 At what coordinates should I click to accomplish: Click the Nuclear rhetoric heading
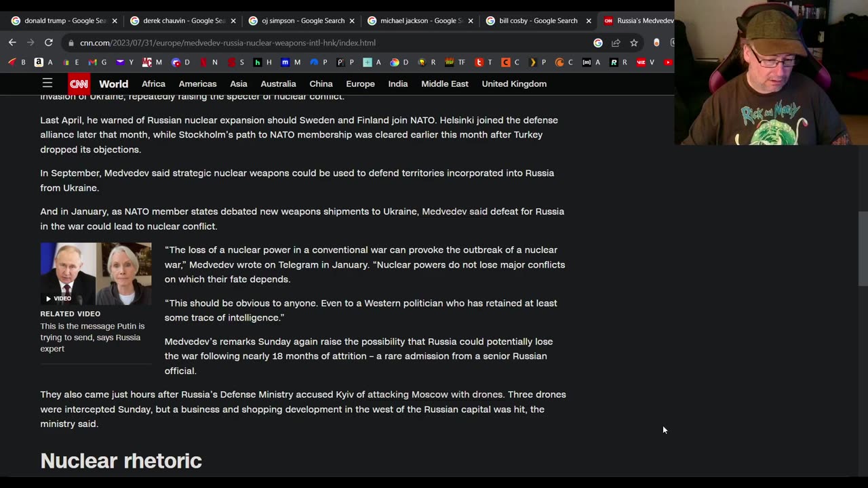pyautogui.click(x=121, y=461)
